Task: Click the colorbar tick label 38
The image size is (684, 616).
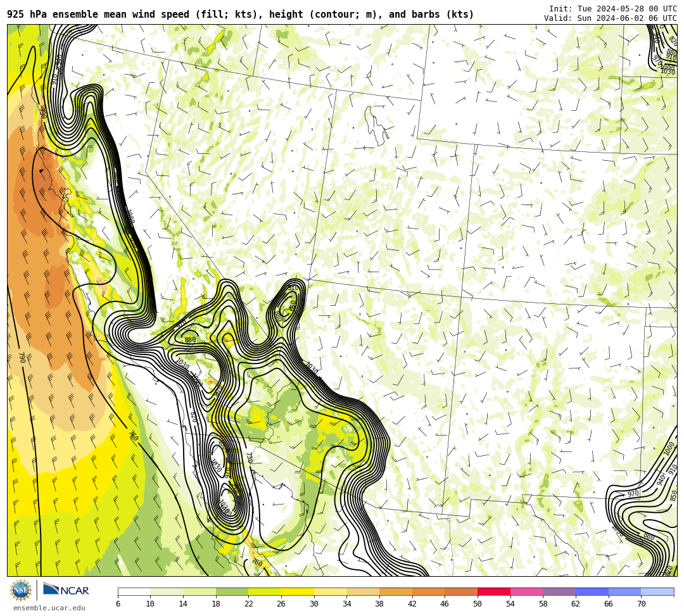Action: pos(379,604)
